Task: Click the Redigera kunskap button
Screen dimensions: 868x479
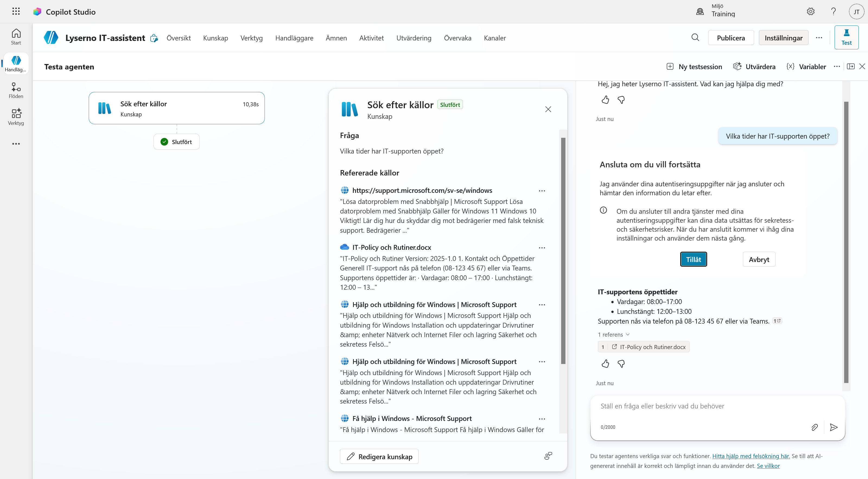Action: pos(379,456)
